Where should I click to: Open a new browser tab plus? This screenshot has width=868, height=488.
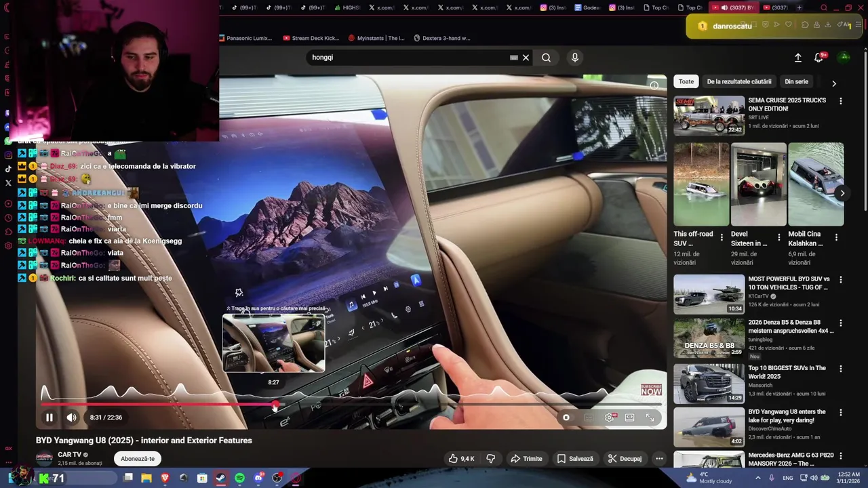click(799, 7)
